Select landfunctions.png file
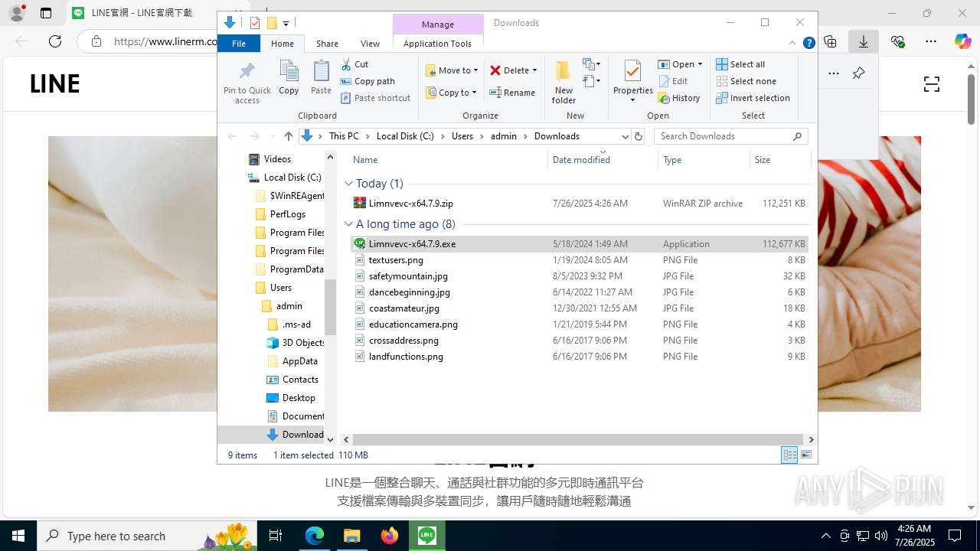Viewport: 980px width, 551px height. click(x=579, y=357)
